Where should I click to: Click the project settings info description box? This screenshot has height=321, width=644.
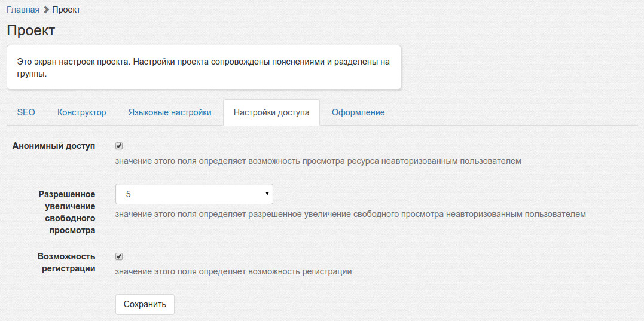[x=203, y=68]
